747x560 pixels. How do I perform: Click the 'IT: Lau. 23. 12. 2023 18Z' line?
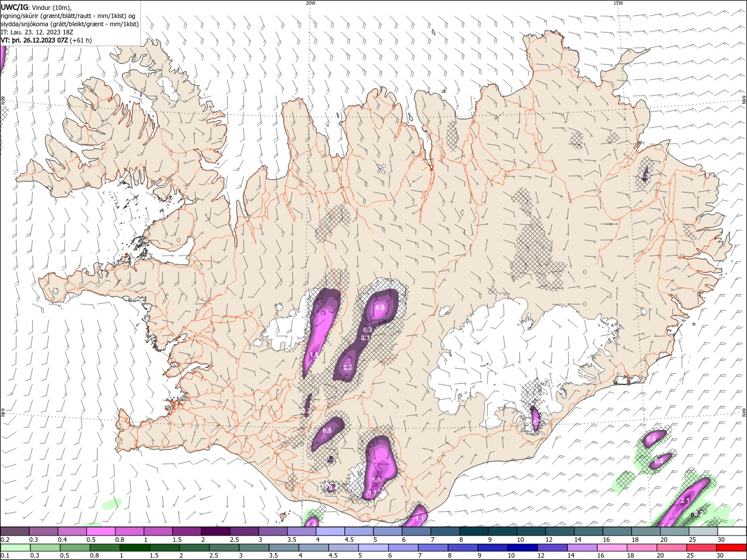(x=37, y=32)
